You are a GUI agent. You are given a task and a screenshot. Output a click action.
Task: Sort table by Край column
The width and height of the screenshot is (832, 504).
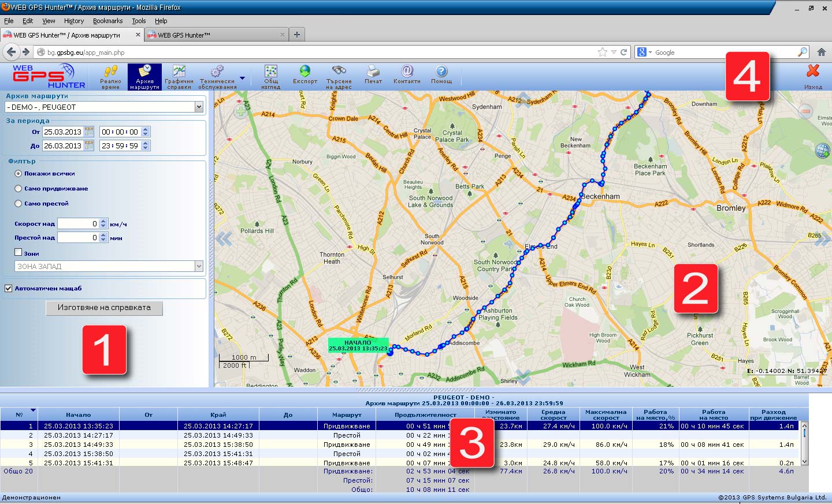(218, 415)
